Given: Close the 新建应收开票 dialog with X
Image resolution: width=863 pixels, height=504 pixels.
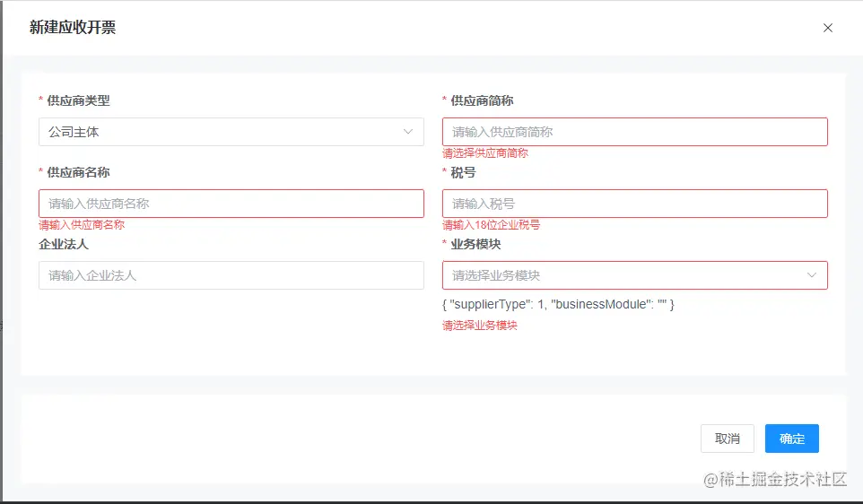Looking at the screenshot, I should 827,28.
